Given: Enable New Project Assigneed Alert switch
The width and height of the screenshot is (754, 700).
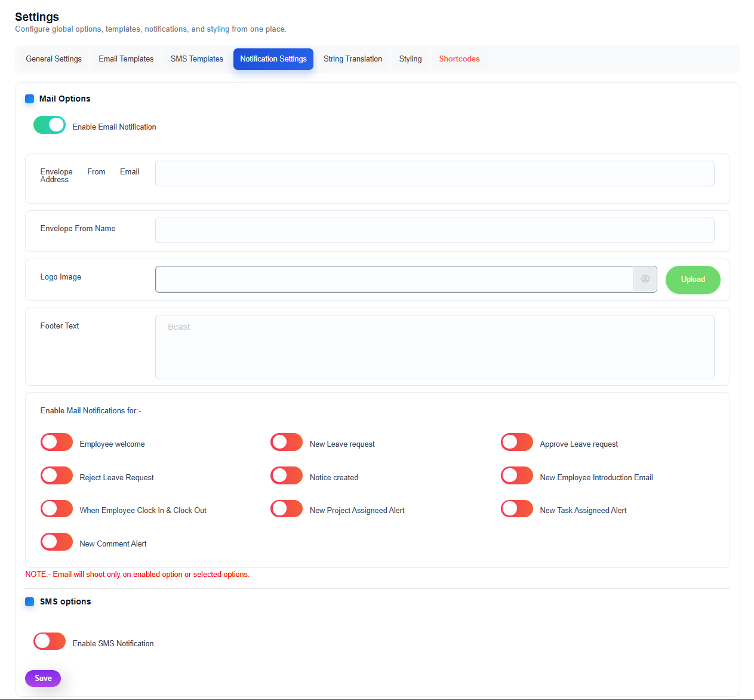Looking at the screenshot, I should (x=287, y=508).
